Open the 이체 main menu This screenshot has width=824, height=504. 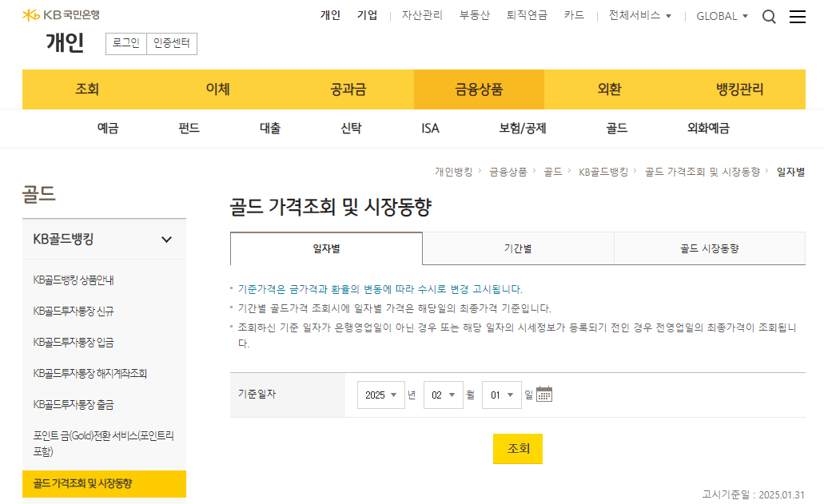(217, 89)
